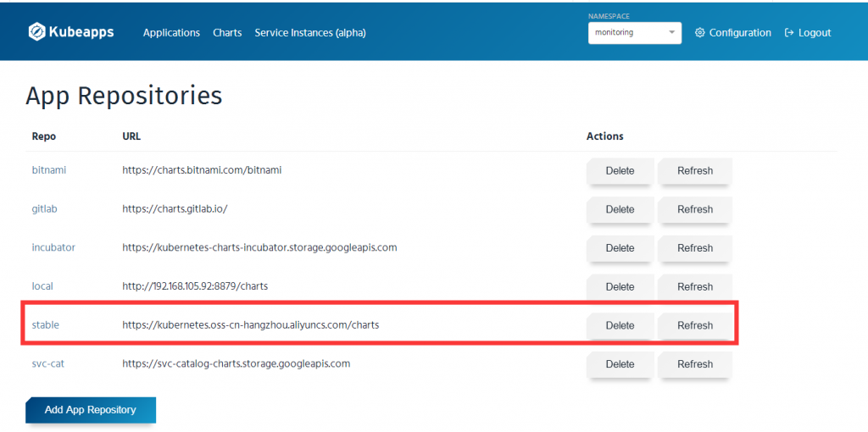The height and width of the screenshot is (432, 868).
Task: Open the gitlab repo link
Action: tap(44, 209)
